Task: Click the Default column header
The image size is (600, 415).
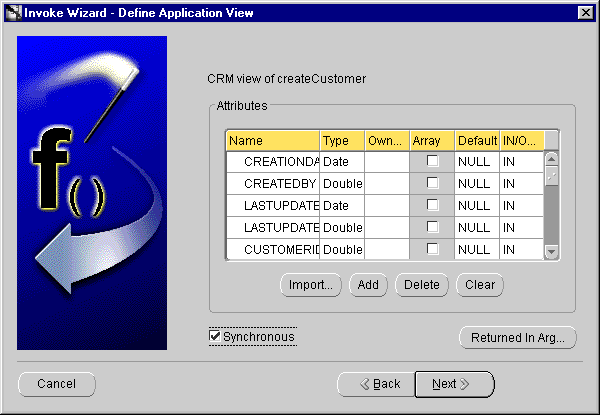Action: coord(477,141)
